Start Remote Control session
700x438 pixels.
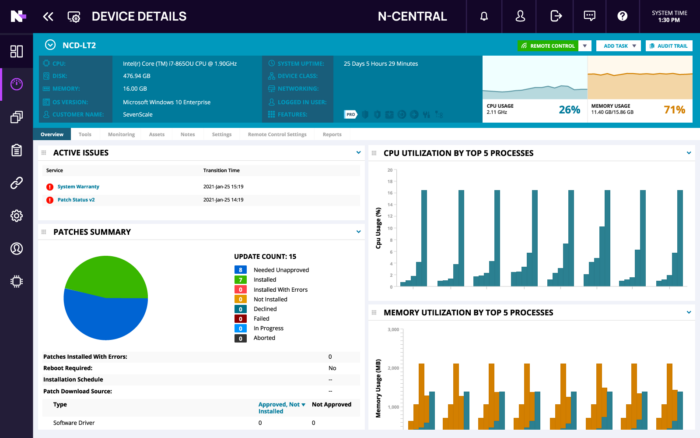click(x=548, y=46)
